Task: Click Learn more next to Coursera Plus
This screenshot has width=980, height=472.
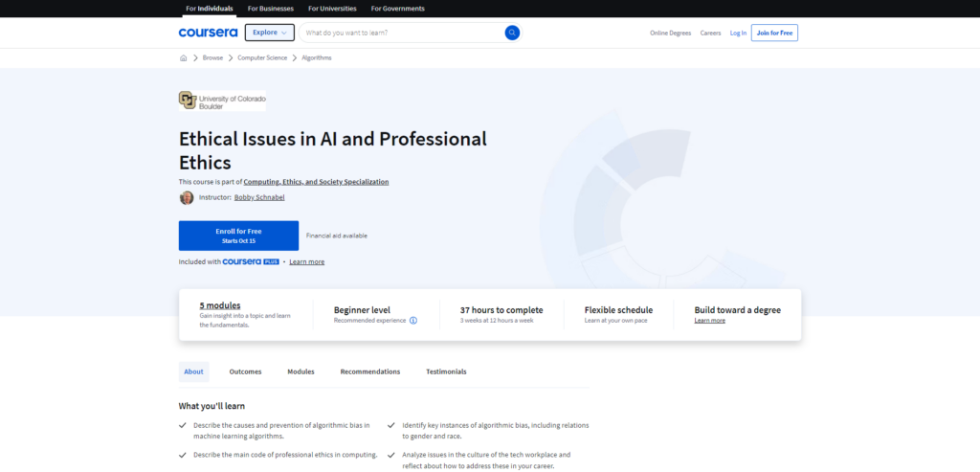Action: (x=307, y=262)
